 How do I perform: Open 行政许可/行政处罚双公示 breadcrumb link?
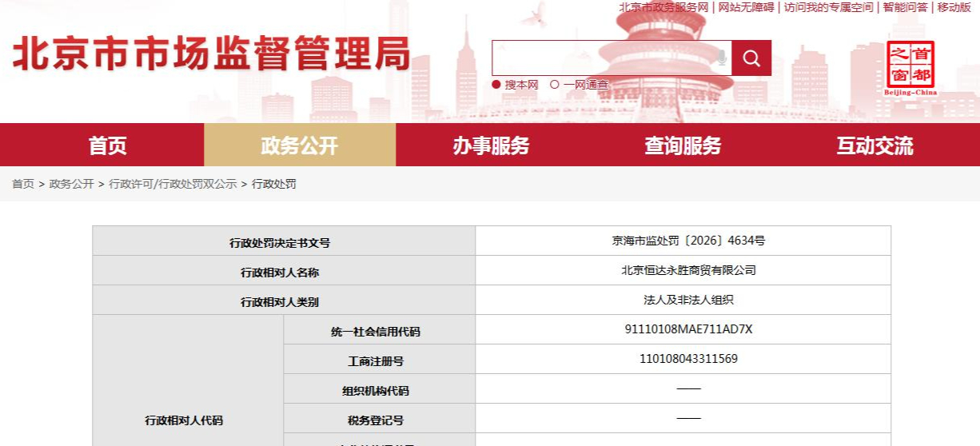[173, 184]
